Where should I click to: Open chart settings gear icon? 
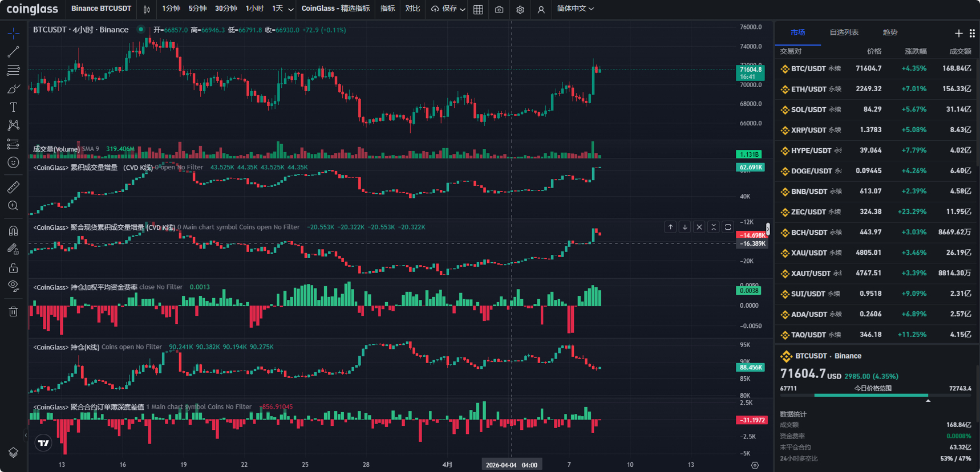click(x=520, y=9)
